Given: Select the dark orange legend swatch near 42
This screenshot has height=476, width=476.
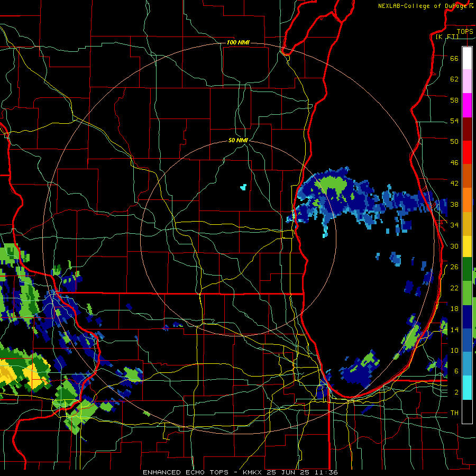Looking at the screenshot, I should [467, 176].
